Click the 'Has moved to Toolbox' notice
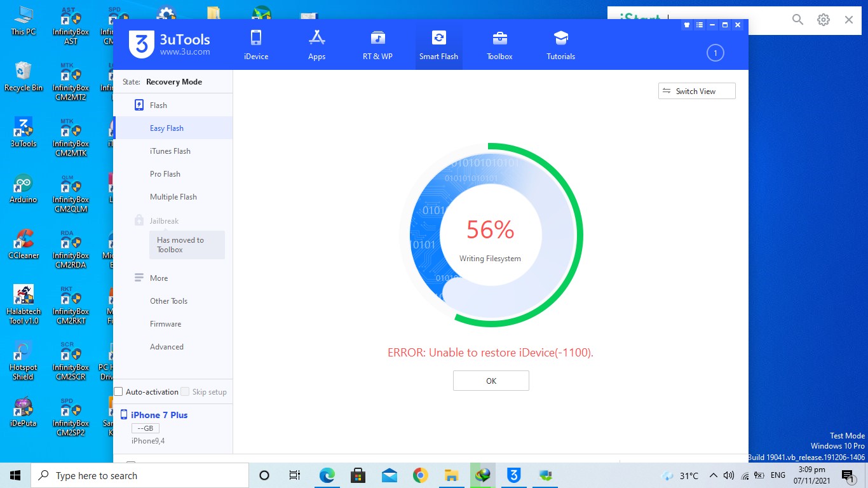 click(187, 245)
